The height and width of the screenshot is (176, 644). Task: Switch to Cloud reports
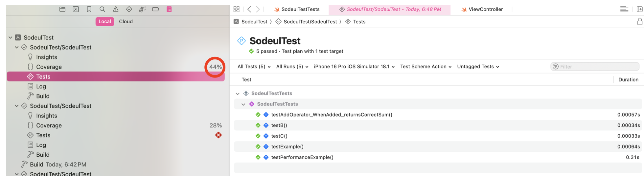(126, 21)
